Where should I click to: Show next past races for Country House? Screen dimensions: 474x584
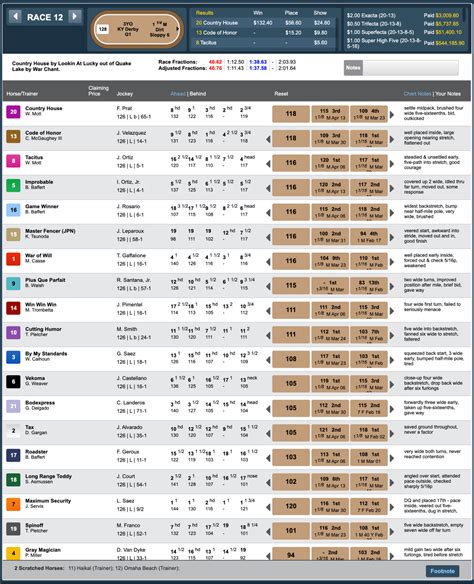[392, 115]
